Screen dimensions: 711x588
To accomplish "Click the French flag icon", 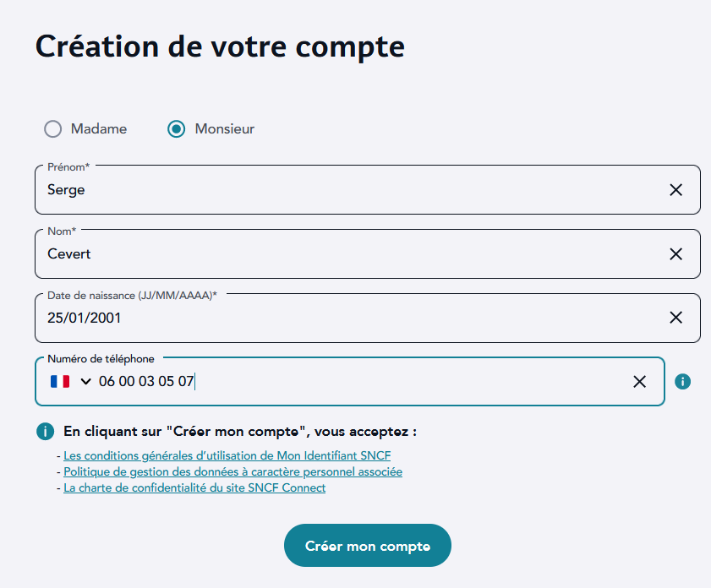I will click(x=60, y=382).
